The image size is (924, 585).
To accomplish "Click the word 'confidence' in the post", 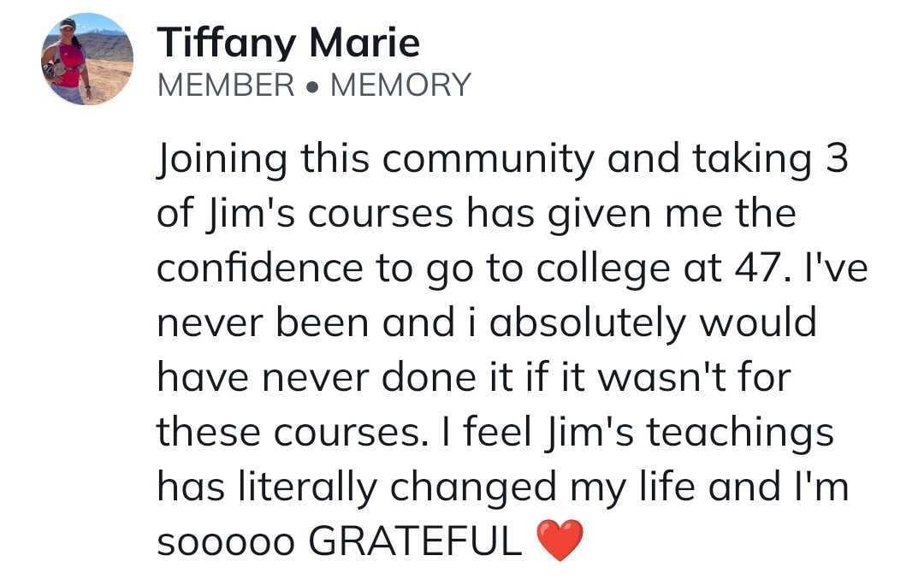I will [260, 268].
